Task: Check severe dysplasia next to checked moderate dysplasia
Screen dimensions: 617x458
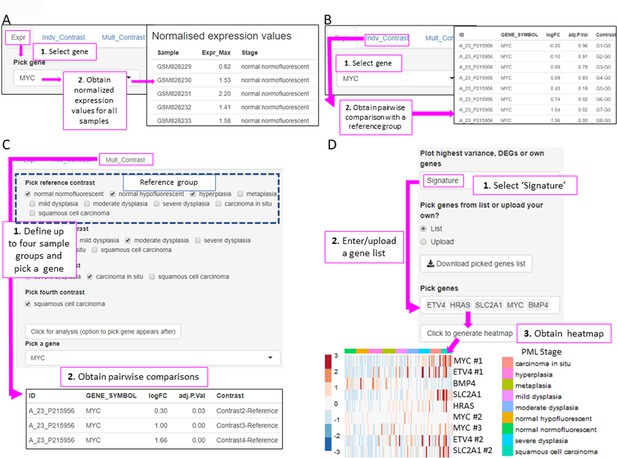Action: (x=198, y=240)
